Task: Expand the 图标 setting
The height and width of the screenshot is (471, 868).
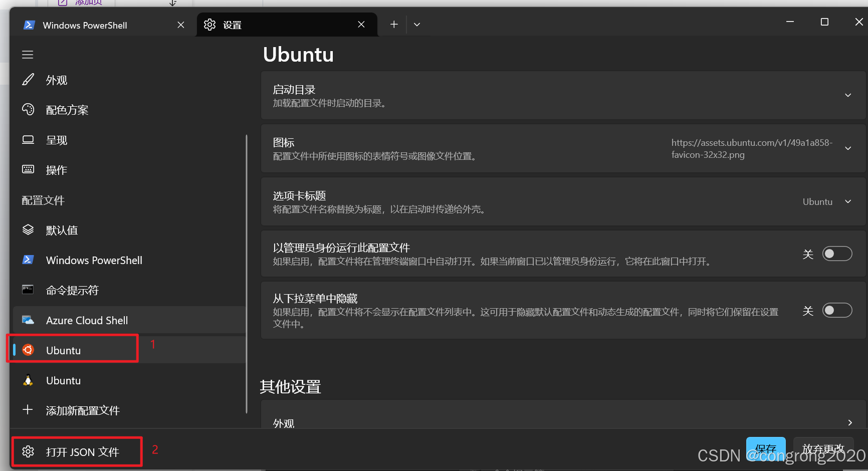Action: pos(848,148)
